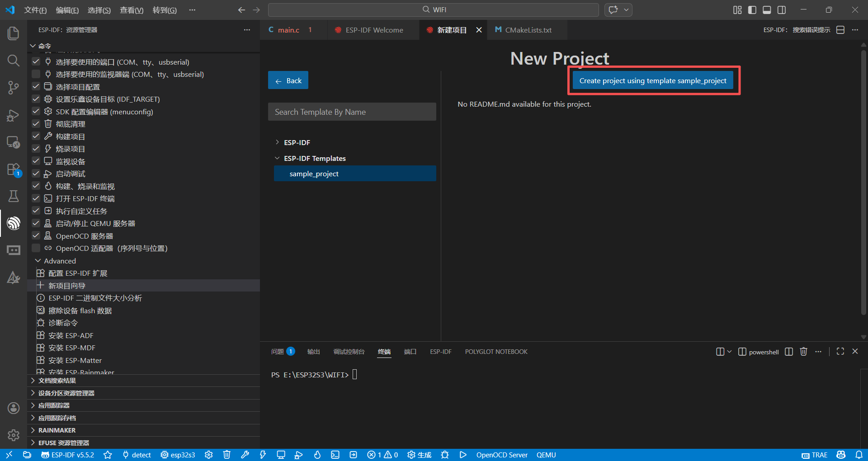Toggle checkbox for 烧录项目
The image size is (868, 461).
click(x=36, y=148)
